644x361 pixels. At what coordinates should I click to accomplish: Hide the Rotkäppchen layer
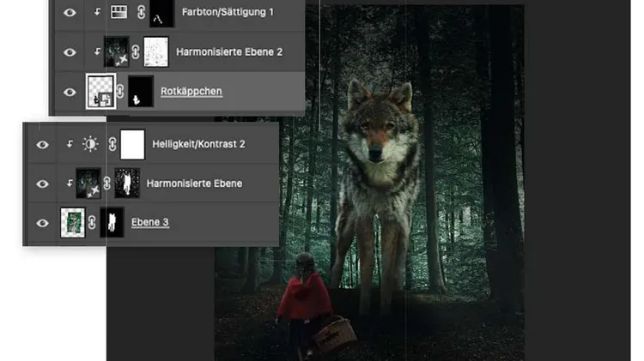tap(70, 90)
